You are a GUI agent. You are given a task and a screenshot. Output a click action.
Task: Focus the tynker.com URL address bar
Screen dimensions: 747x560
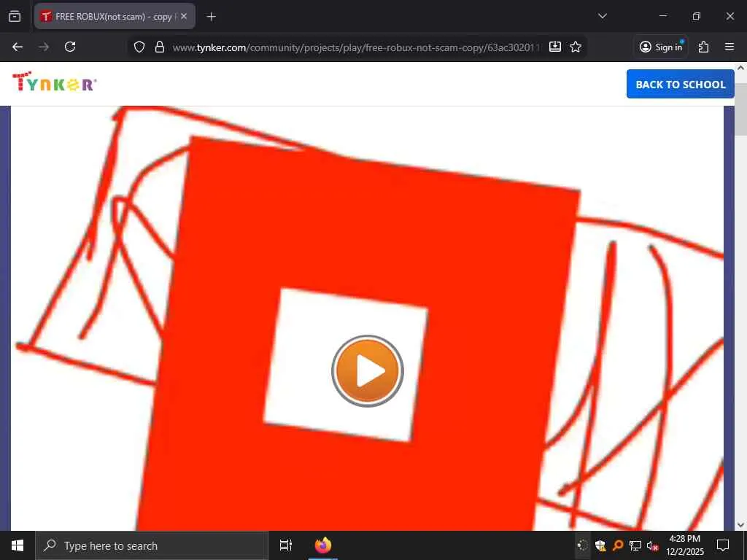pyautogui.click(x=356, y=47)
